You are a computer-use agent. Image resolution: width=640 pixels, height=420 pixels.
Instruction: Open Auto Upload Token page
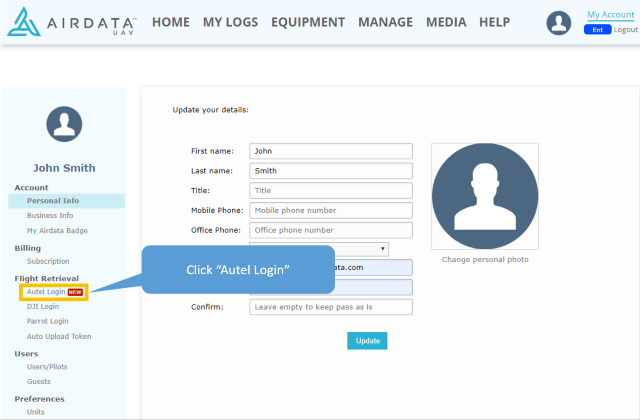pos(59,336)
